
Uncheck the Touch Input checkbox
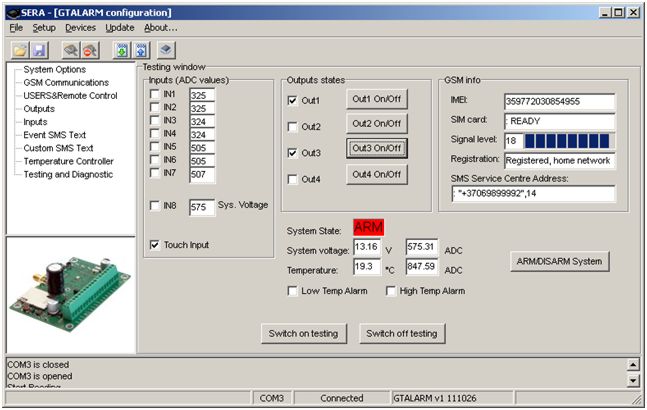pyautogui.click(x=155, y=245)
